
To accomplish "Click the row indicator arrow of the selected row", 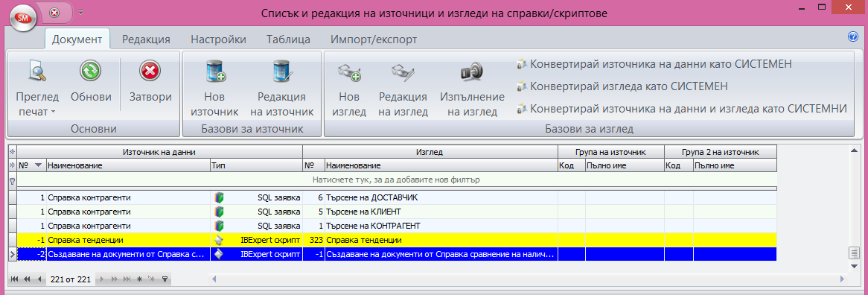I will tap(13, 255).
